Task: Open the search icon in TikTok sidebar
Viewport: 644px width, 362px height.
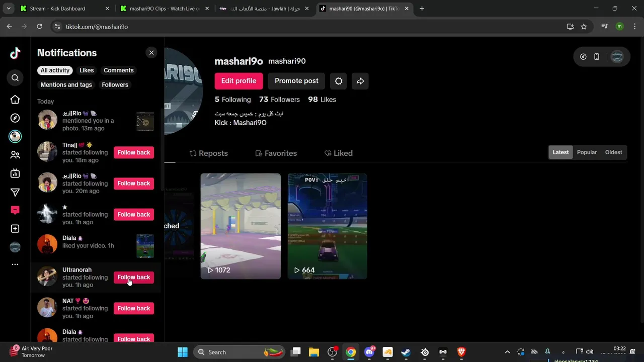Action: pos(15,78)
